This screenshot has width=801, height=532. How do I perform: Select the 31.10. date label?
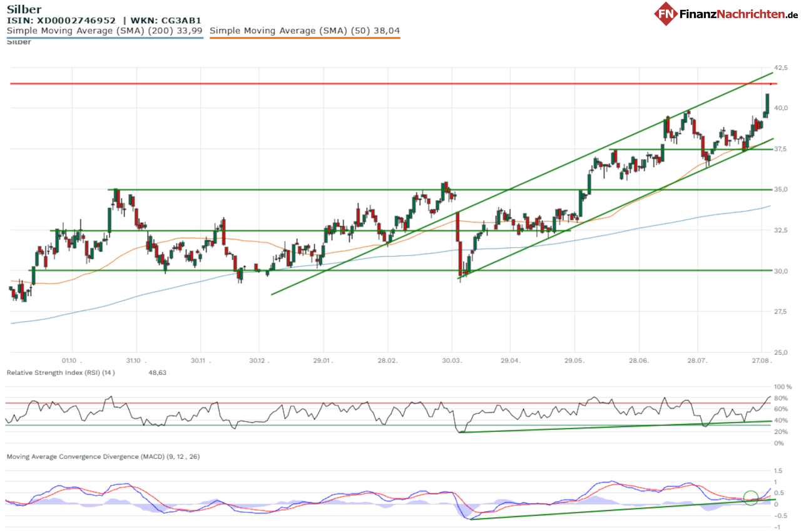click(x=136, y=361)
